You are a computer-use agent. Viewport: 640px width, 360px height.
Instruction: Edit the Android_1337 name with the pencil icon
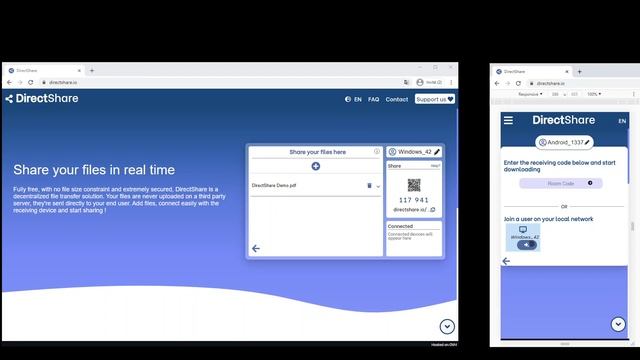[x=587, y=142]
